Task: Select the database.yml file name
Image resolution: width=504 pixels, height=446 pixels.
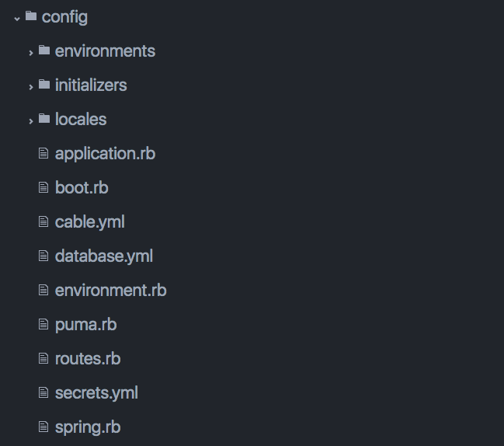Action: pyautogui.click(x=104, y=256)
